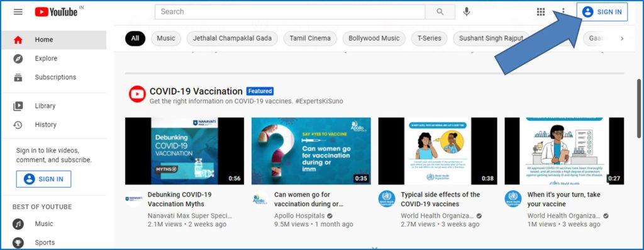The width and height of the screenshot is (644, 250).
Task: Click the Home house icon
Action: coord(18,40)
